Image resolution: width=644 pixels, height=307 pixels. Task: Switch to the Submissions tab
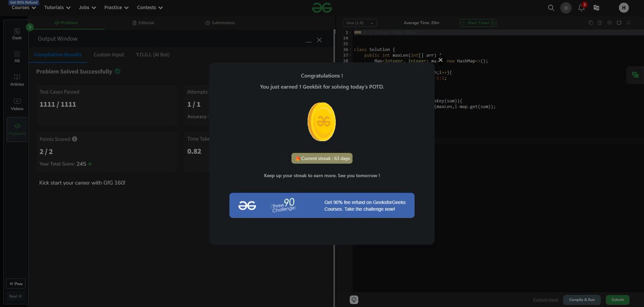pos(220,23)
